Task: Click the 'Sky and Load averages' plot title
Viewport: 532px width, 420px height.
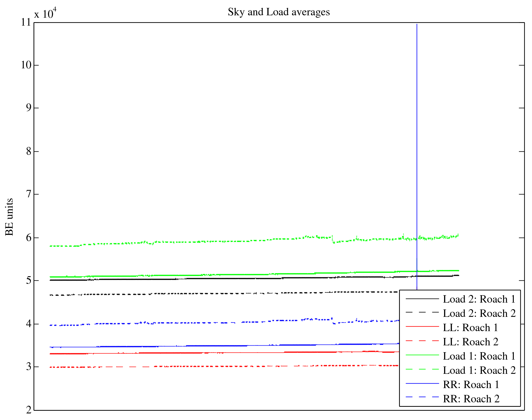Action: 279,12
